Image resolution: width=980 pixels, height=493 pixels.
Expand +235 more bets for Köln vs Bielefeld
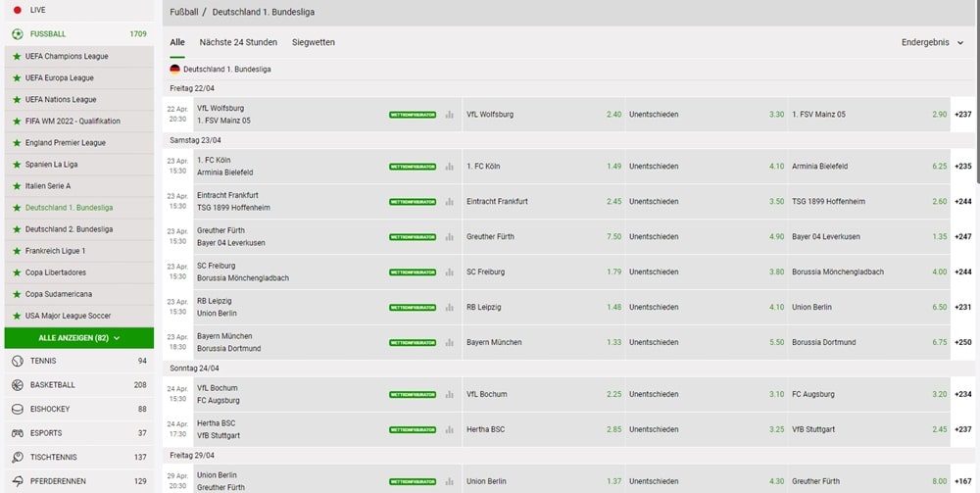pos(963,167)
